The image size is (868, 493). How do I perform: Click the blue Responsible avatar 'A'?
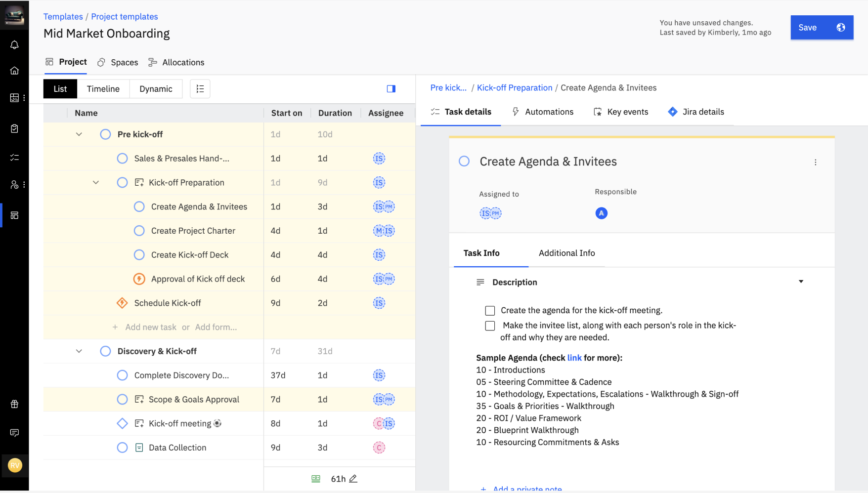(601, 213)
